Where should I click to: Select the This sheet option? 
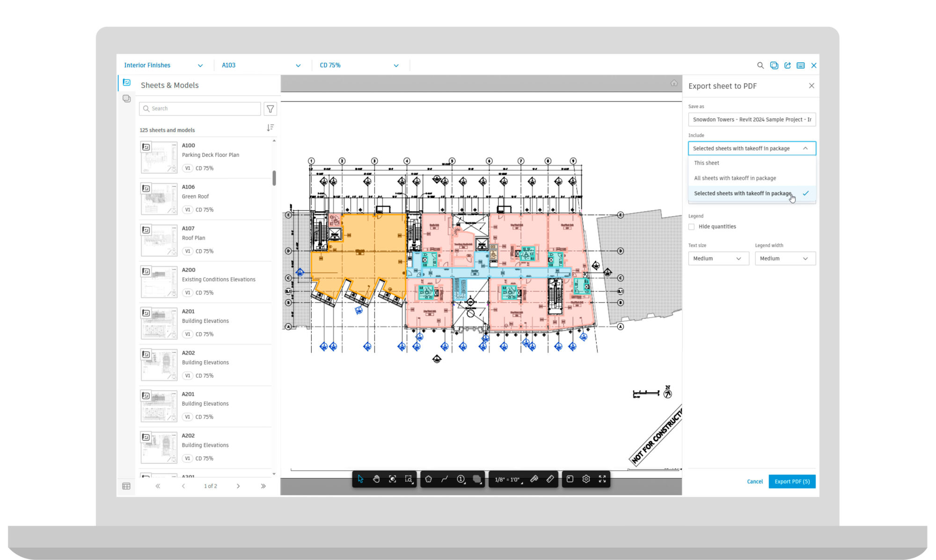707,163
